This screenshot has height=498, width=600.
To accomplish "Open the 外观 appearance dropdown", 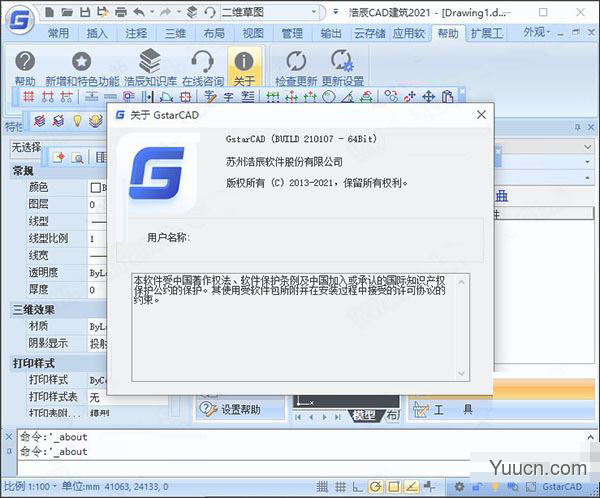I will tap(536, 33).
